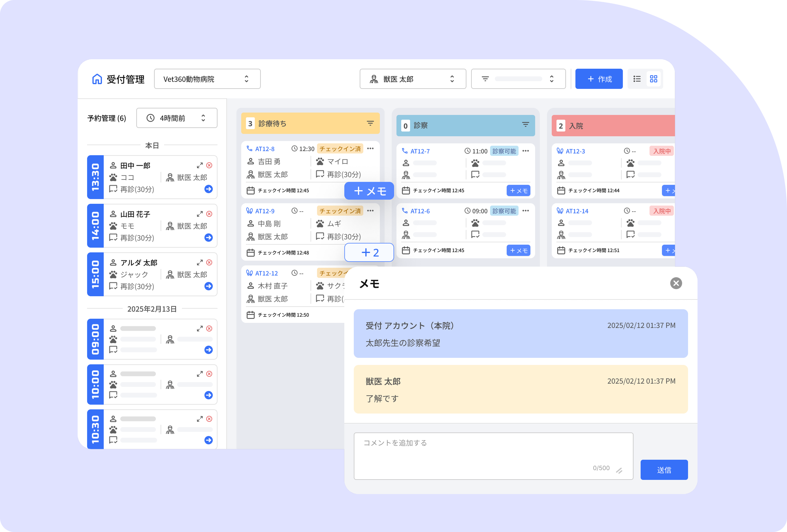The height and width of the screenshot is (532, 787).
Task: Open more options for ticket AT12-8
Action: 370,149
